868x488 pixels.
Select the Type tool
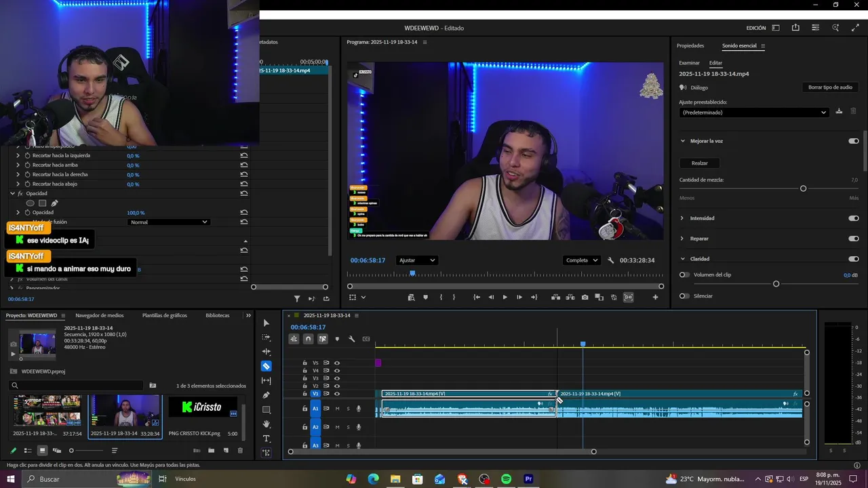pyautogui.click(x=267, y=439)
